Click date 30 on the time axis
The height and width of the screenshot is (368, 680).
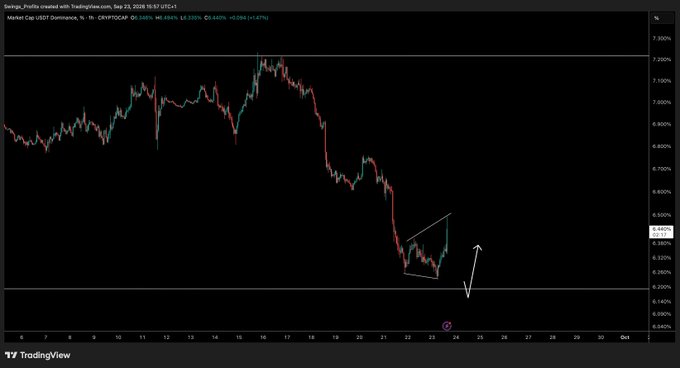600,337
